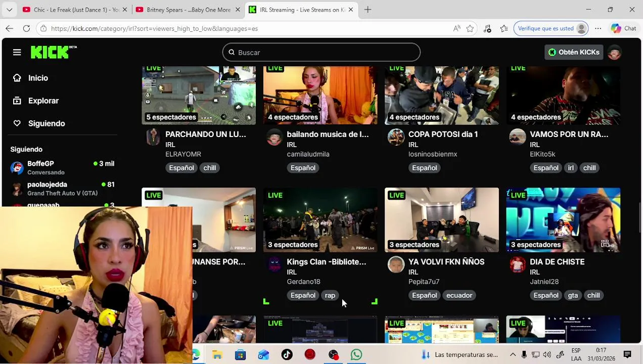The height and width of the screenshot is (364, 643).
Task: Open the Kick hamburger menu
Action: click(17, 52)
